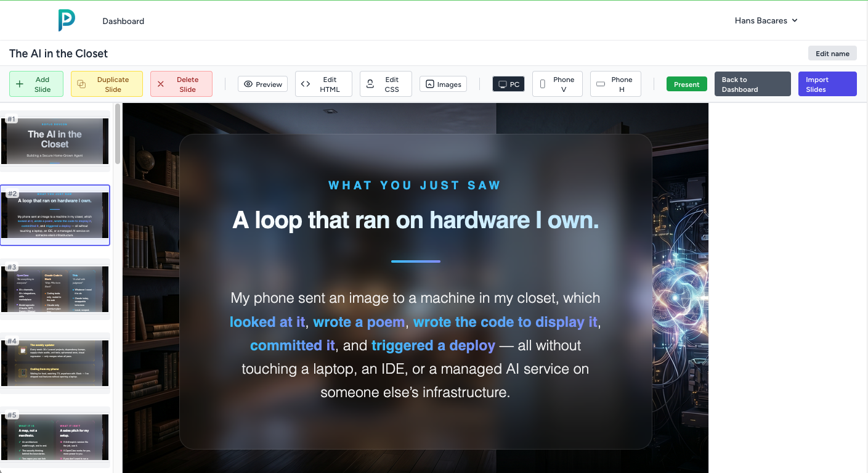Open the Hans Bacares user dropdown

coord(766,20)
